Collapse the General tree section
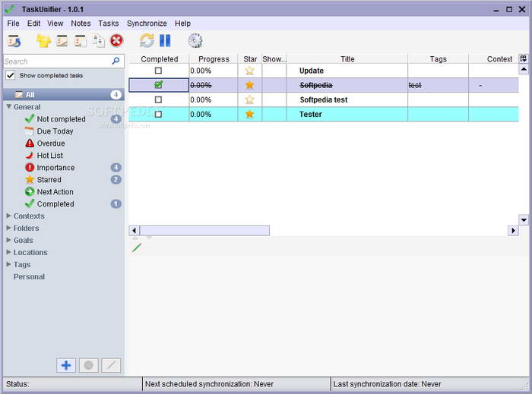532x394 pixels. [x=9, y=107]
